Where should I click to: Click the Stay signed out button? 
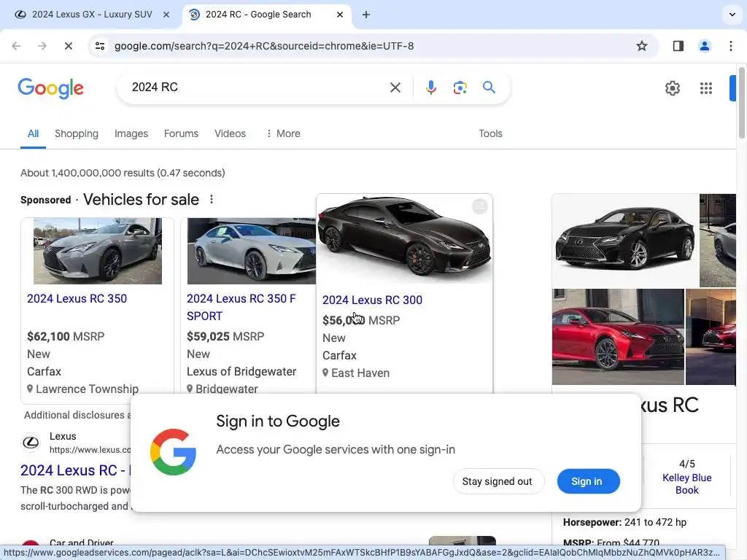click(498, 481)
